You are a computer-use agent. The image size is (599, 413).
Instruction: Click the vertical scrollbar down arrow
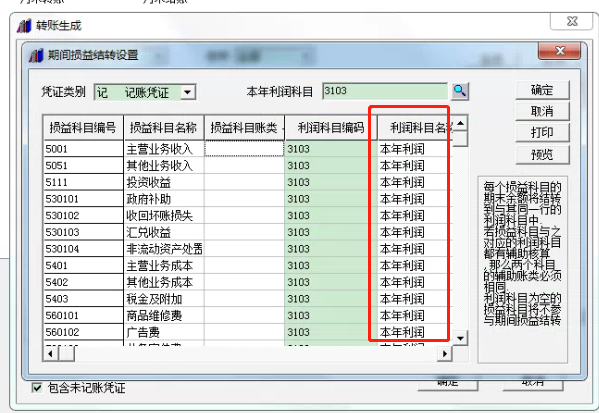point(460,338)
